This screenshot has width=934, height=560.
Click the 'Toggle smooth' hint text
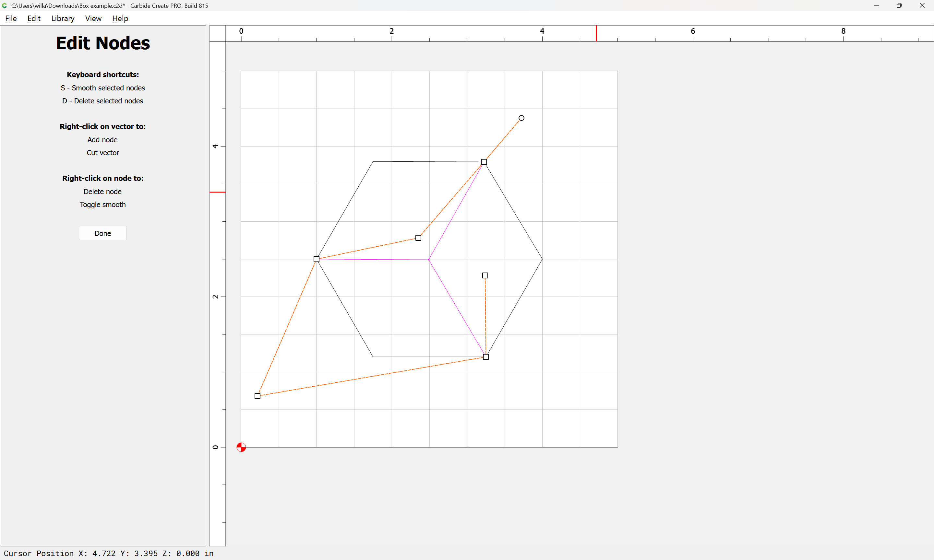103,204
